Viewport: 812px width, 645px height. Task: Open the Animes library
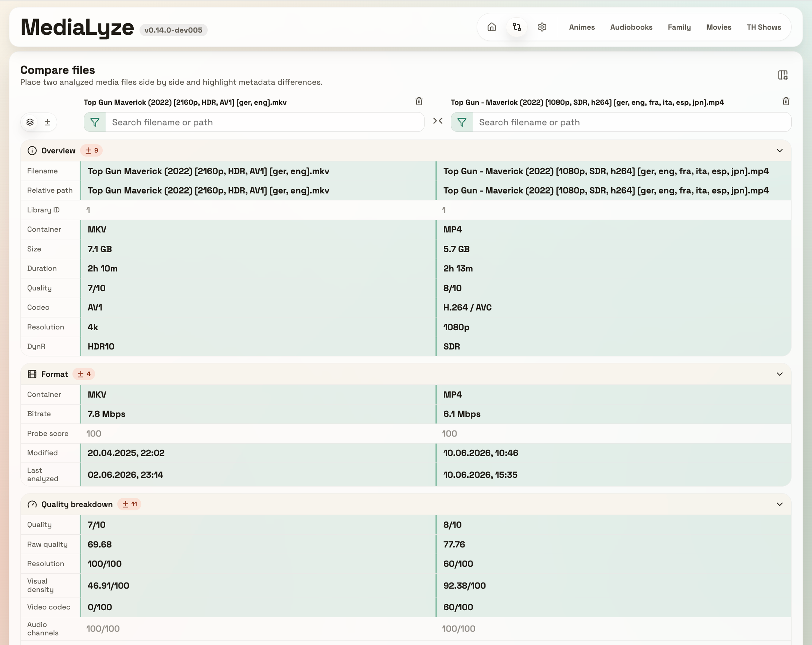[582, 27]
